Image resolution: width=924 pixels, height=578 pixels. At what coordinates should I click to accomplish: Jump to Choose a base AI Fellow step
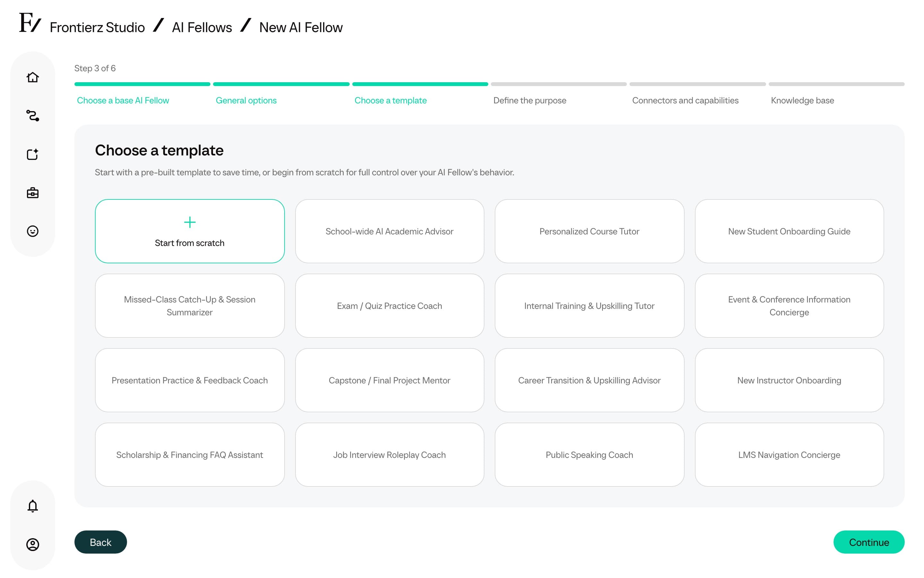coord(123,100)
